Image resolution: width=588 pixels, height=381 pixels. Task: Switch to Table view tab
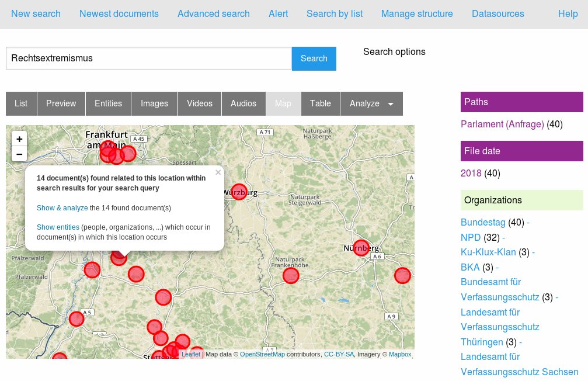point(320,103)
